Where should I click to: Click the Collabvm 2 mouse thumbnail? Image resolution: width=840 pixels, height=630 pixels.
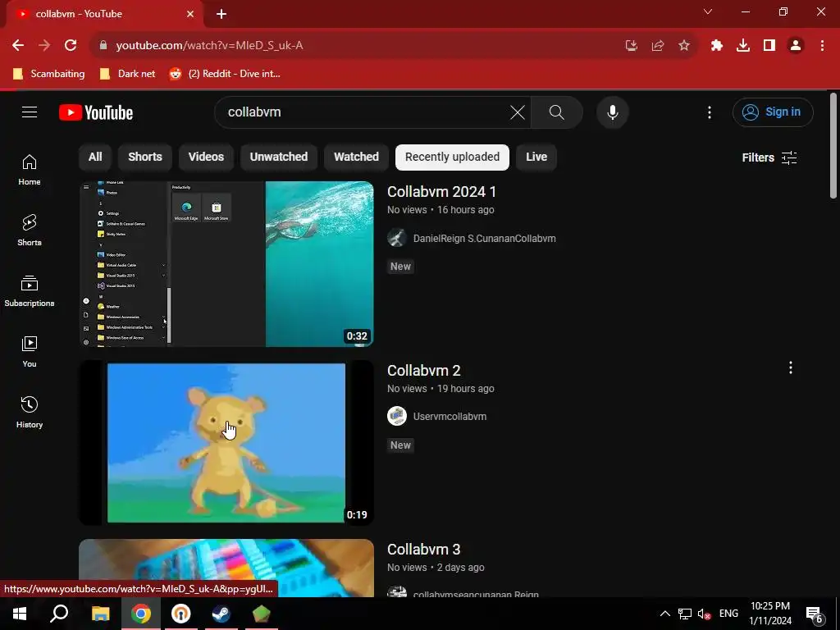226,442
